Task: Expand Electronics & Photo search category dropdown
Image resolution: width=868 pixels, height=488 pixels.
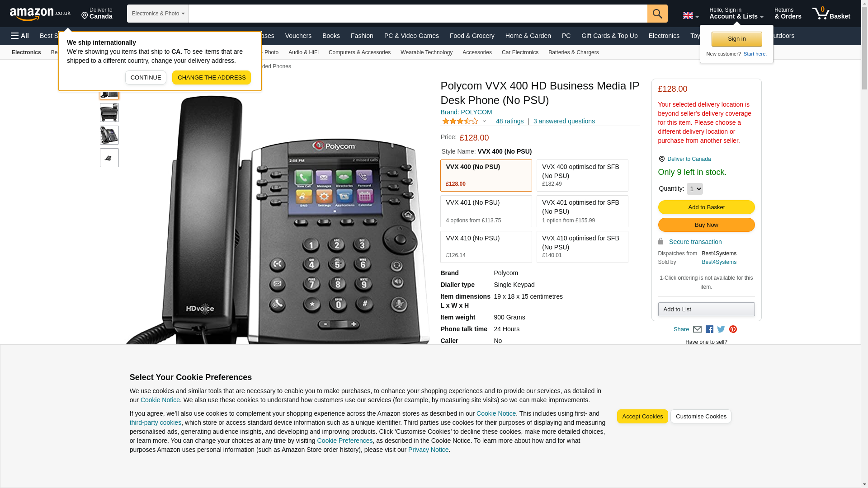Action: 158,14
